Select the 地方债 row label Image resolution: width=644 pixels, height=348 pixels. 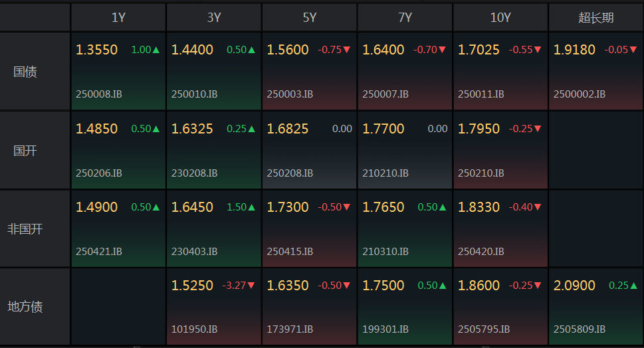coord(25,307)
